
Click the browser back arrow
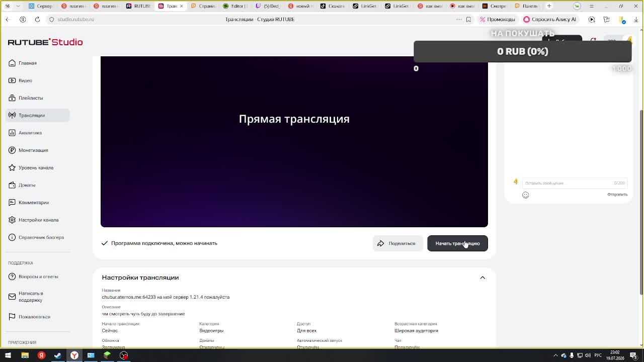pos(8,19)
